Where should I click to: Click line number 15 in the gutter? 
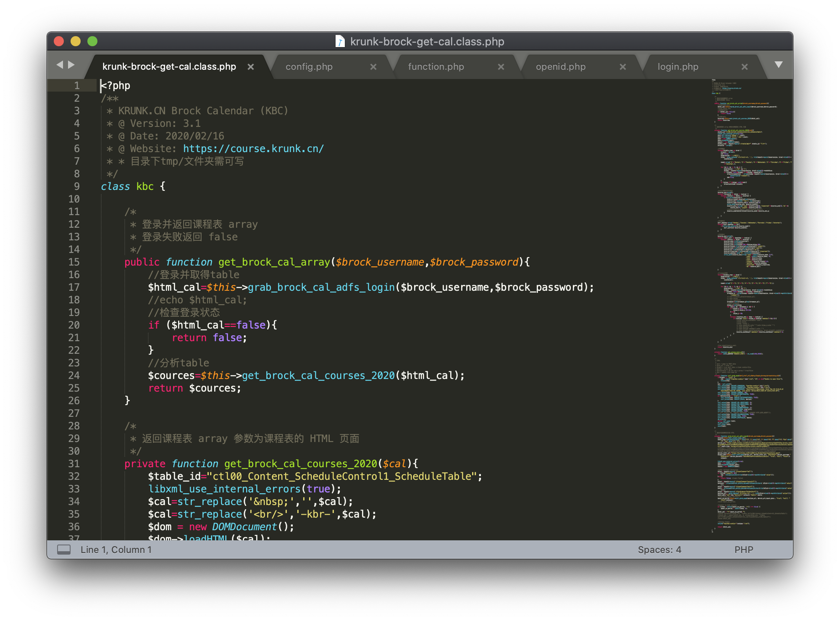point(74,262)
